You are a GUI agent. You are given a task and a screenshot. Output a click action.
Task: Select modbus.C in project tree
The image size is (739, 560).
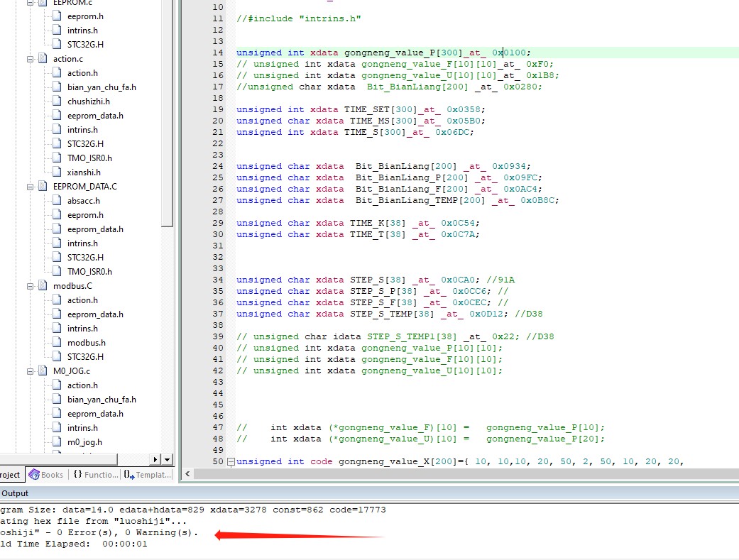click(72, 286)
